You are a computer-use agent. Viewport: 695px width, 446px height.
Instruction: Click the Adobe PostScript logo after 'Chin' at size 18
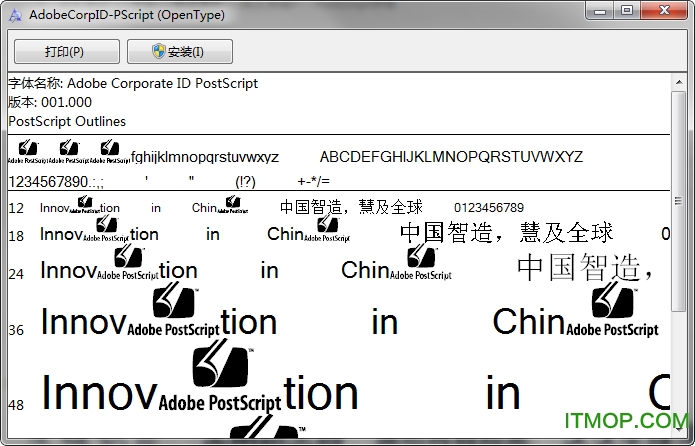click(327, 228)
